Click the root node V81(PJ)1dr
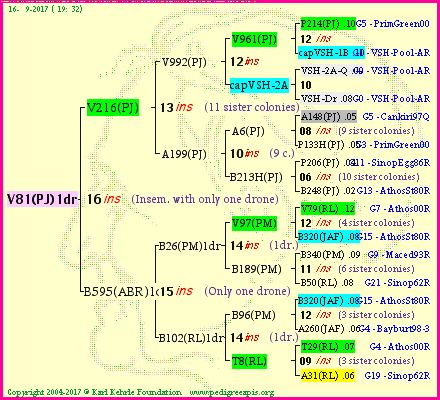 pos(42,199)
